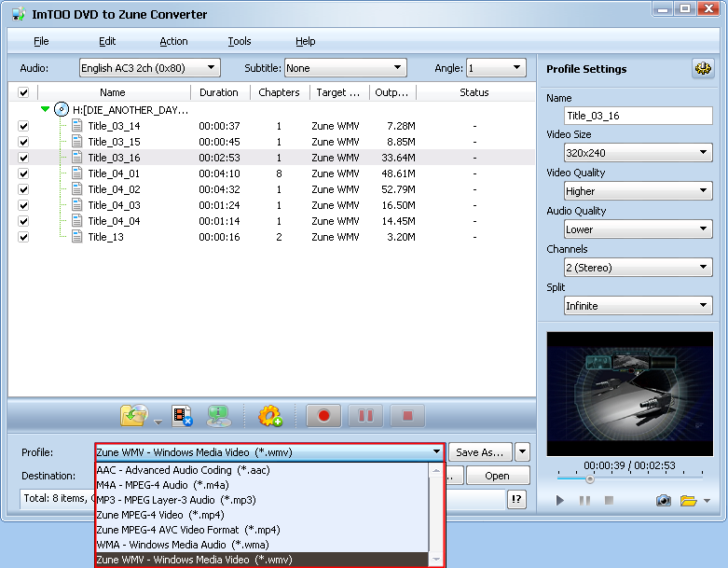Viewport: 728px width, 568px height.
Task: Click the '!?' help button in the status bar
Action: pyautogui.click(x=516, y=499)
